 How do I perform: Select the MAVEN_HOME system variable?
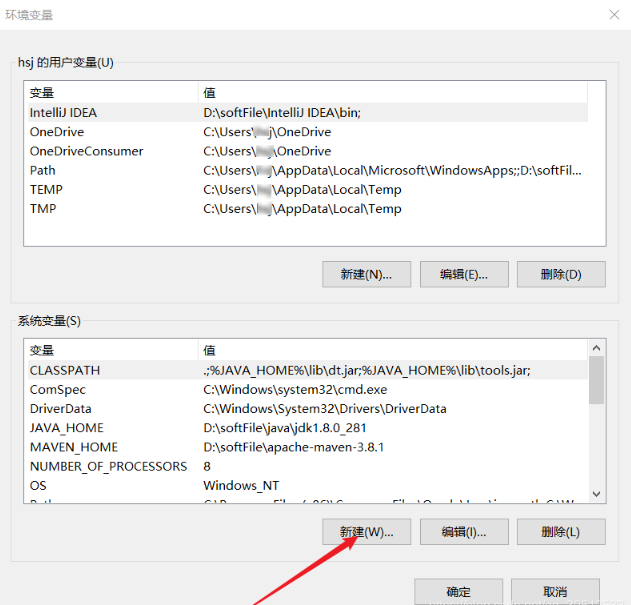73,447
